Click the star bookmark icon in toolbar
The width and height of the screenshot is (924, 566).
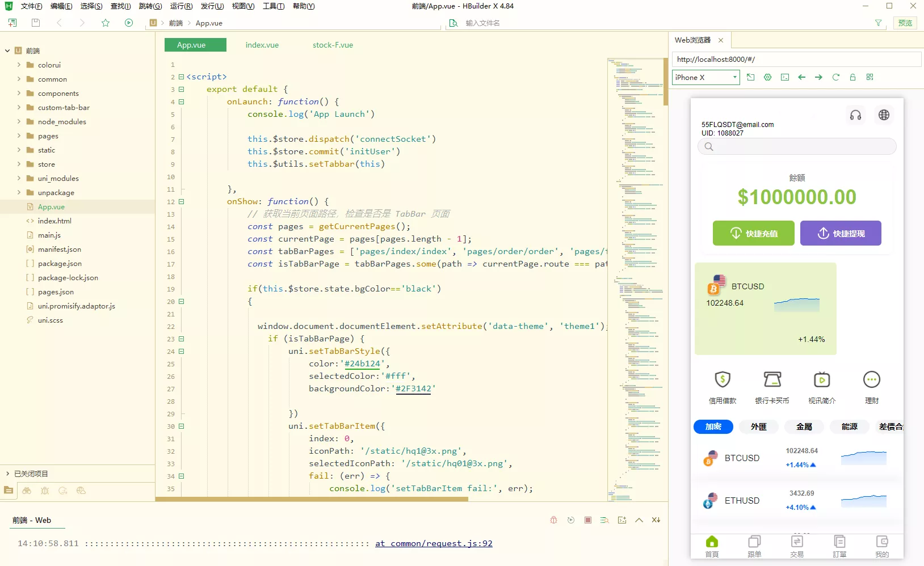tap(106, 23)
